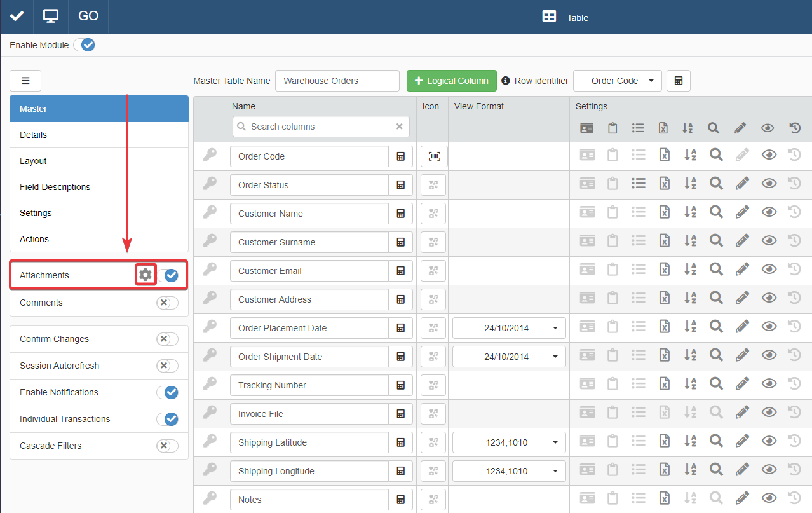Click calculator icon next to Row identifier
Image resolution: width=812 pixels, height=513 pixels.
point(679,81)
